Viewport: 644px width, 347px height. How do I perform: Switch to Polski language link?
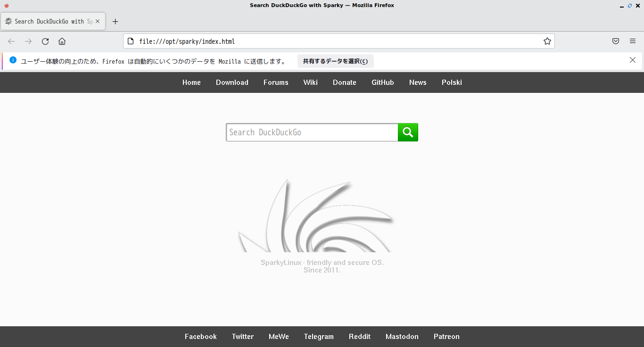[452, 83]
